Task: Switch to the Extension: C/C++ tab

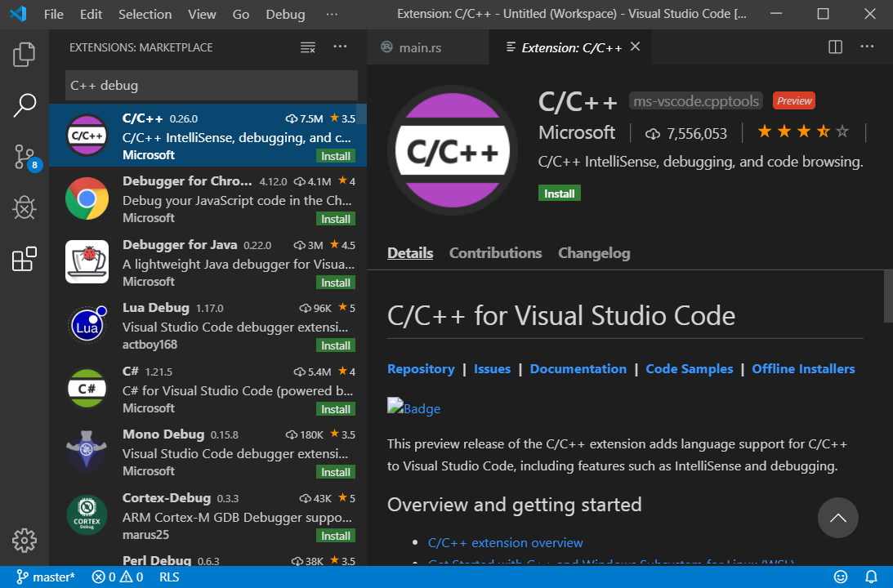Action: pos(570,47)
